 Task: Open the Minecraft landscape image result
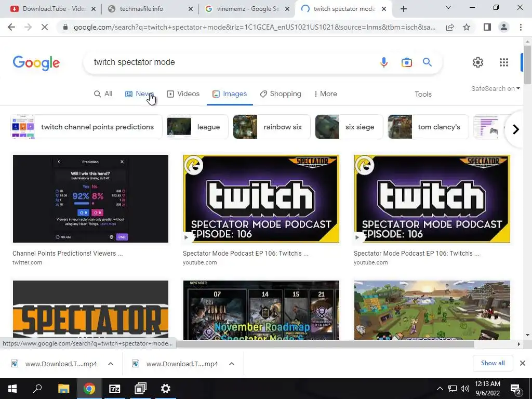coord(432,310)
